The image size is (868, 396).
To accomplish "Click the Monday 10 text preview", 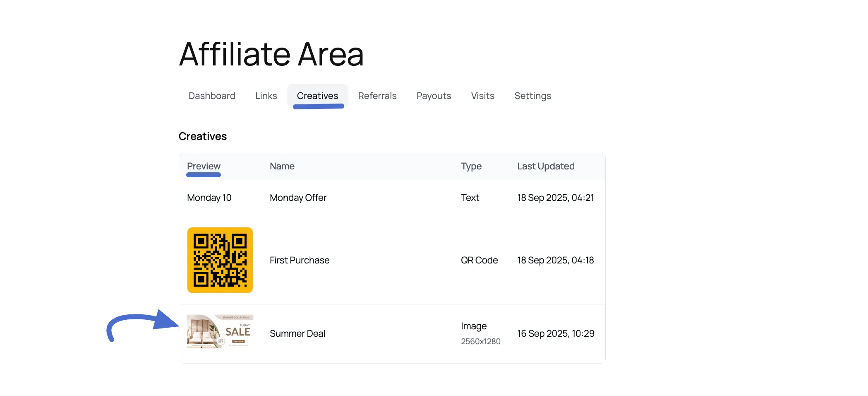I will coord(209,198).
